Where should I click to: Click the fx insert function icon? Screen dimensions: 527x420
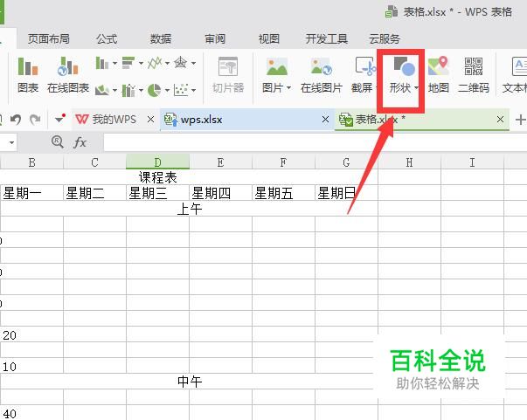[x=80, y=142]
